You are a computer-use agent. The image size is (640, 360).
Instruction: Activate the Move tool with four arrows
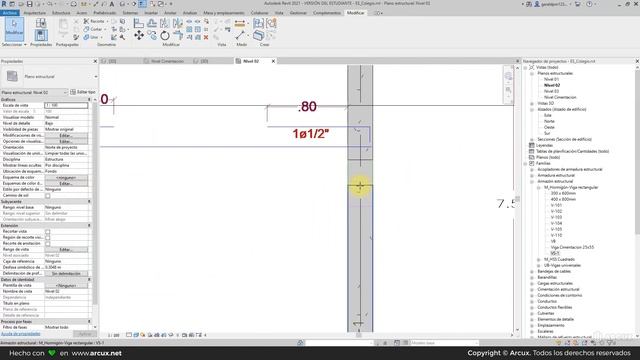[139, 36]
